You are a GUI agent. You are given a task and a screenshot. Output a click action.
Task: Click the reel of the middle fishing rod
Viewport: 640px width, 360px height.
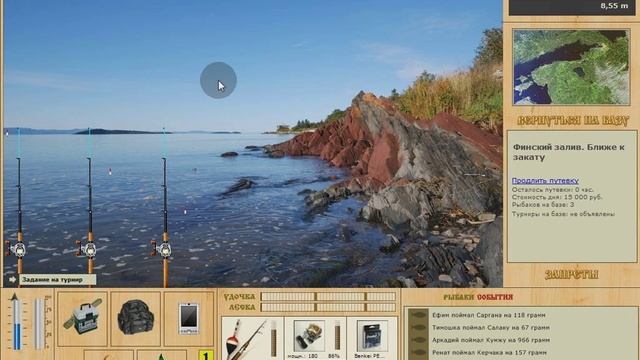(87, 249)
